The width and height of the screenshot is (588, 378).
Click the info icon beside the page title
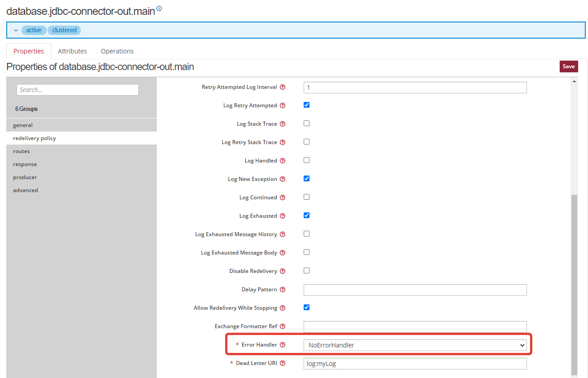[x=159, y=9]
